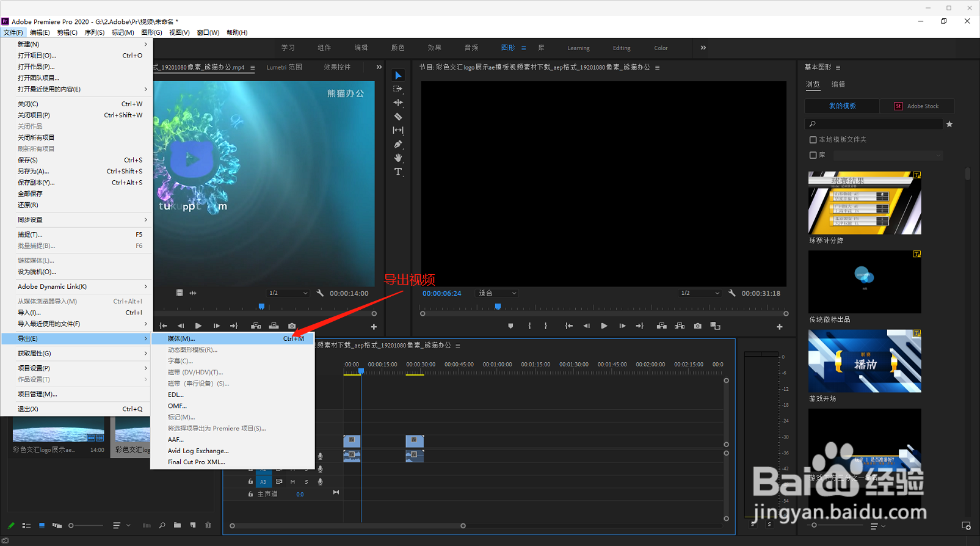Screen dimensions: 980x546
Task: Select the Razor tool
Action: tap(398, 116)
